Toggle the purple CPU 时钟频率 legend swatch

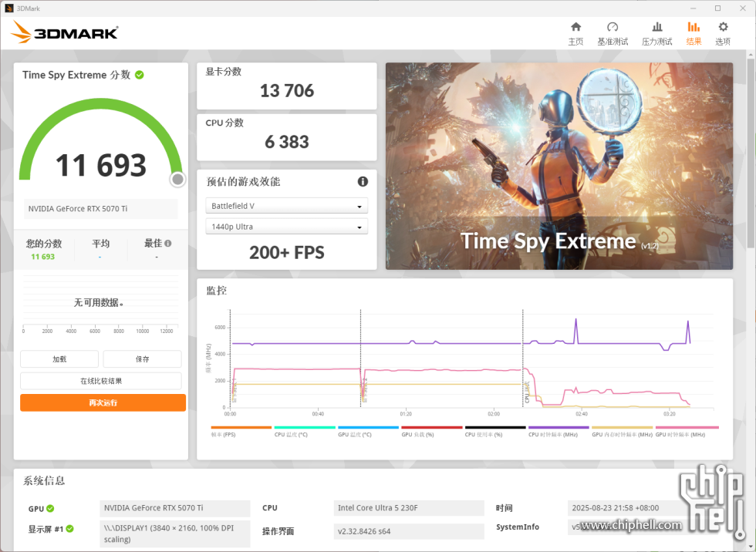coord(559,427)
